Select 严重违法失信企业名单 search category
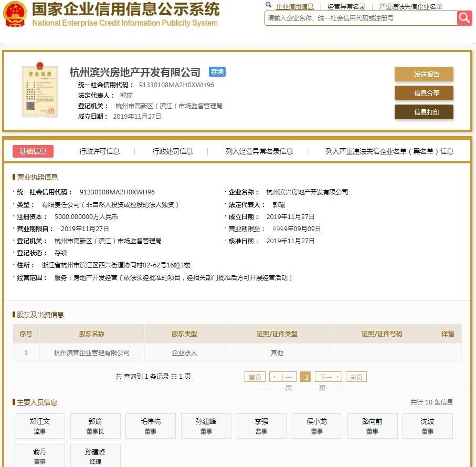Screen dimensions: 476x467 click(x=410, y=6)
